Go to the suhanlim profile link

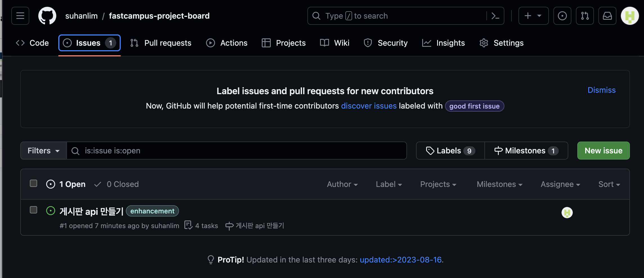(x=81, y=16)
